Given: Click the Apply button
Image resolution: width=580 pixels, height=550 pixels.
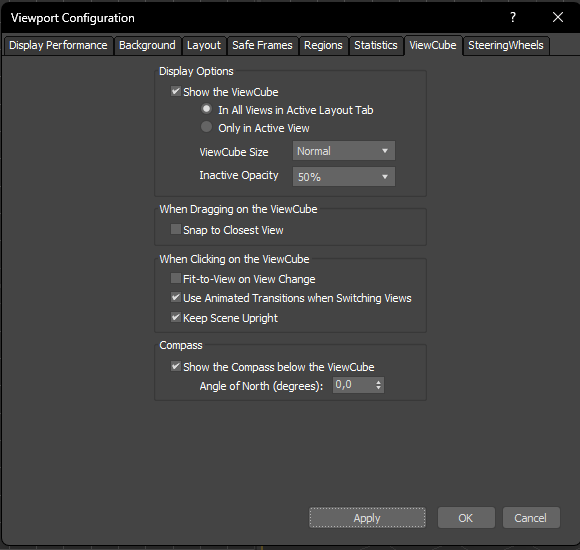Looking at the screenshot, I should point(367,518).
